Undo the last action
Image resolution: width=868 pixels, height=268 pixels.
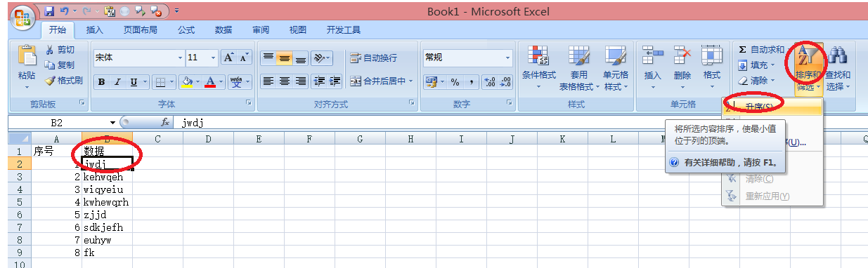point(65,11)
